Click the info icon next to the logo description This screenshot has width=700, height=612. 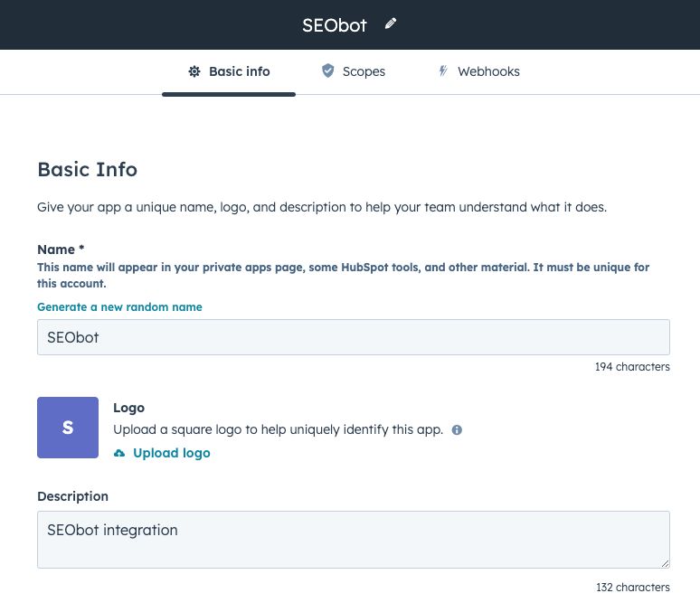click(x=457, y=430)
